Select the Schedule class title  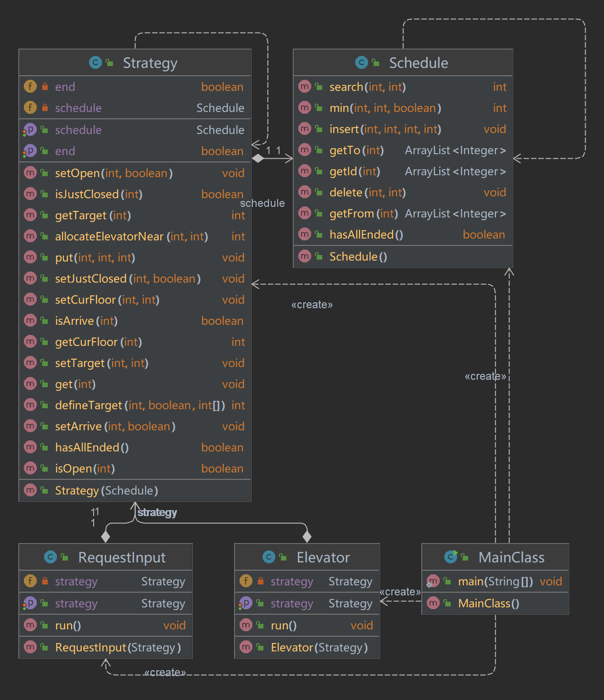click(419, 63)
